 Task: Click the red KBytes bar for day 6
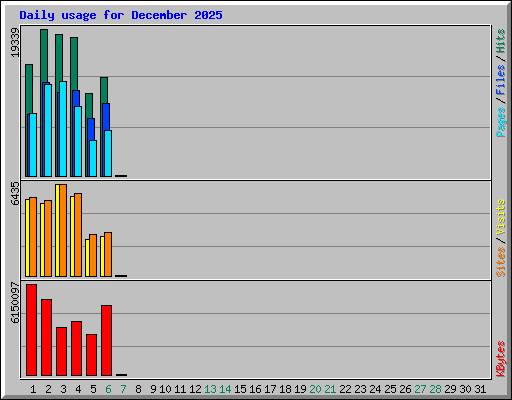[106, 340]
